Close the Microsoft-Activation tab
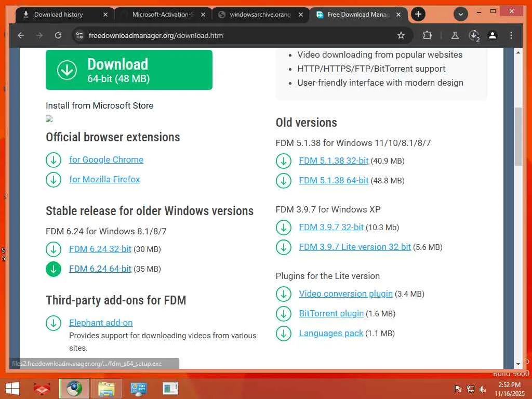The width and height of the screenshot is (532, 399). [203, 15]
